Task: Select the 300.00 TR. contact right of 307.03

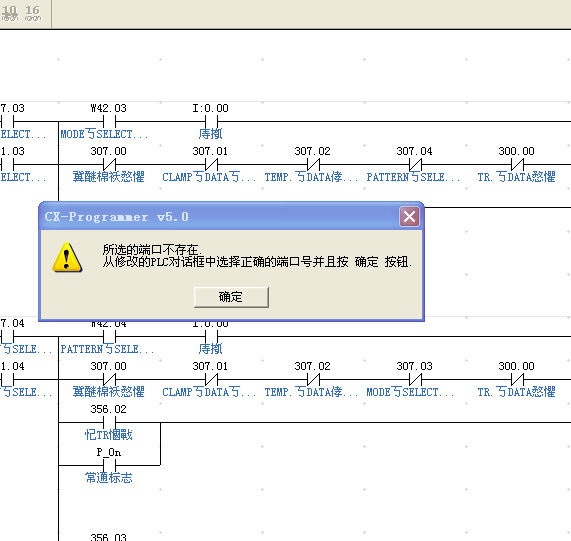Action: (517, 379)
